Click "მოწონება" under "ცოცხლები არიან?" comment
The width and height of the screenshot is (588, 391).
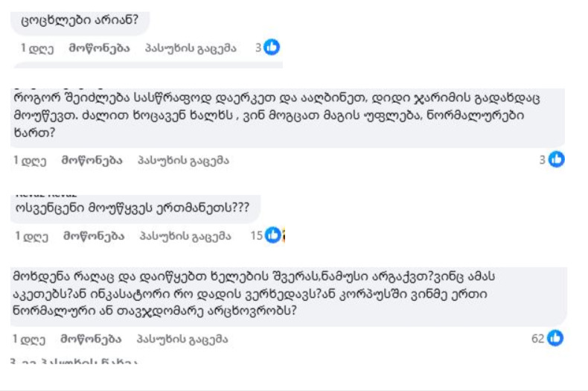pyautogui.click(x=100, y=48)
